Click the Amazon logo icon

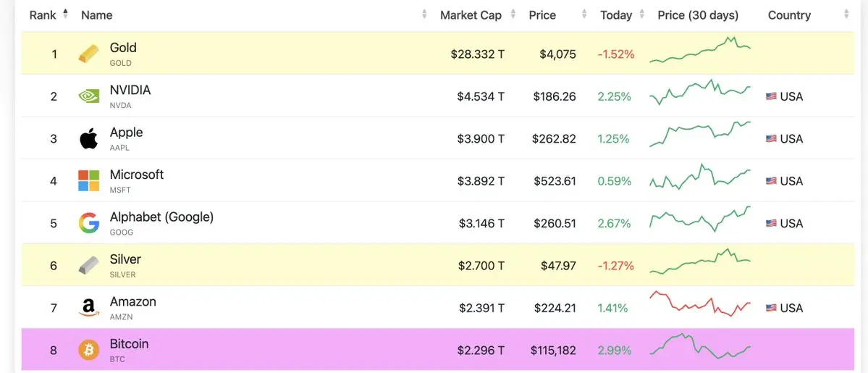(x=88, y=308)
